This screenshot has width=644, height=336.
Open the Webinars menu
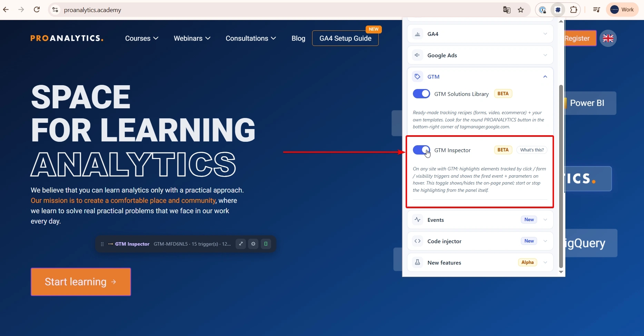[x=192, y=38]
